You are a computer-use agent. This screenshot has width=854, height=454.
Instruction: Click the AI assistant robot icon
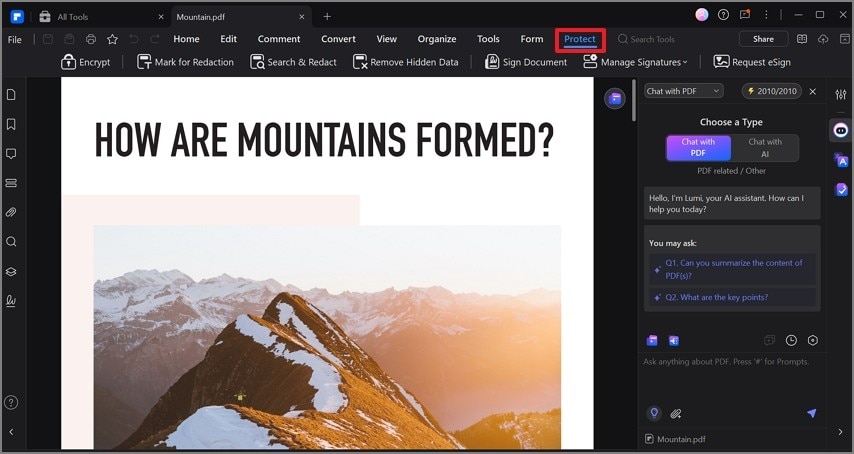(841, 131)
